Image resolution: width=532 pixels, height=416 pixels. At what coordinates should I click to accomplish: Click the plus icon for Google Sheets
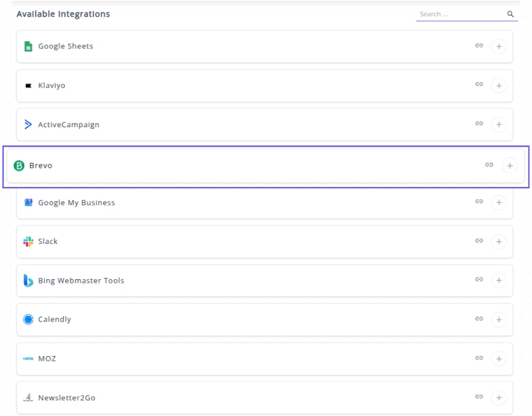pos(498,47)
